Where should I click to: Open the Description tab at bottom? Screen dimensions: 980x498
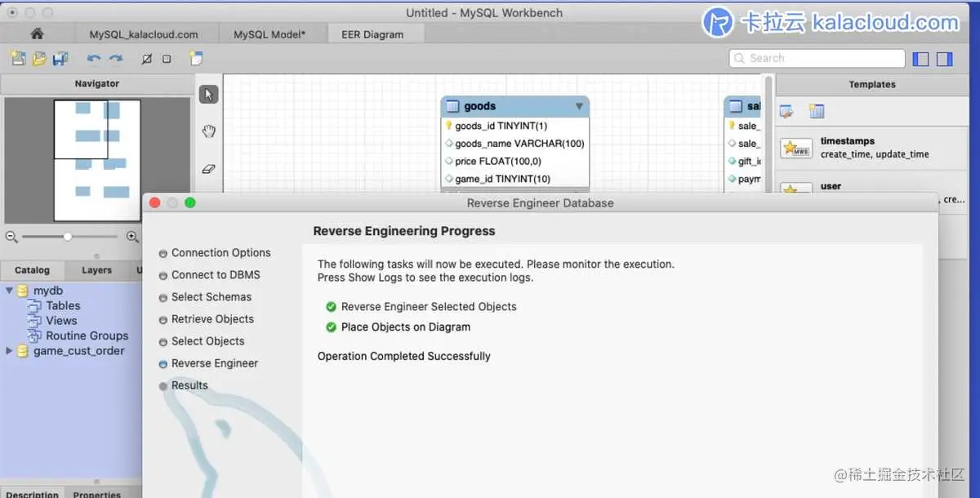coord(32,493)
